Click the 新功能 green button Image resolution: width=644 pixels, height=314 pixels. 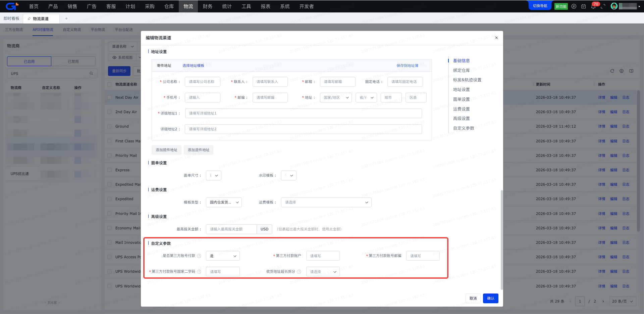(x=561, y=6)
